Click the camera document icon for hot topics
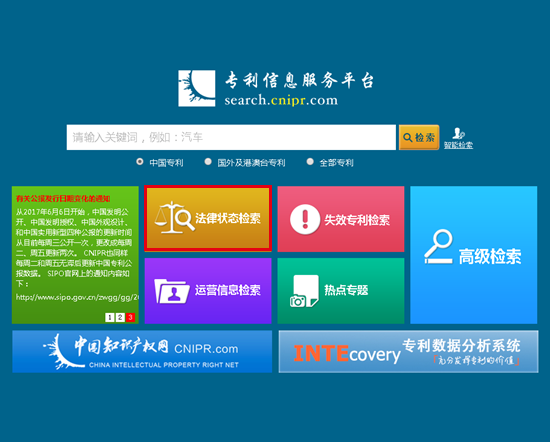Image resolution: width=550 pixels, height=442 pixels. tap(304, 291)
